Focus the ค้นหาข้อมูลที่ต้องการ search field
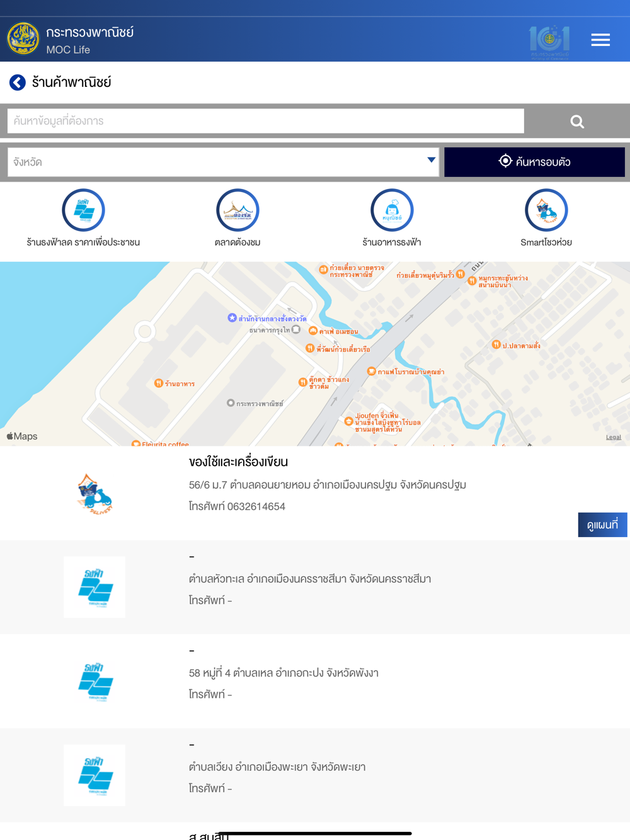The width and height of the screenshot is (630, 840). point(266,121)
